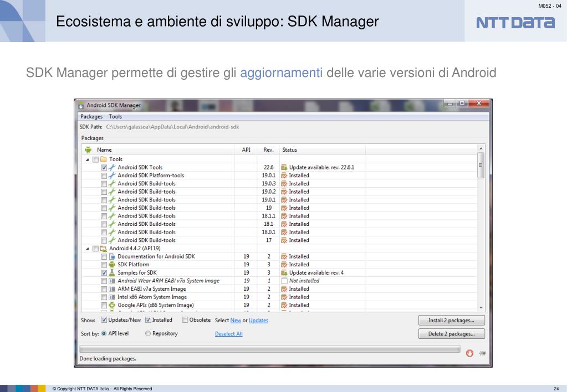This screenshot has width=567, height=392.
Task: Click the Rev. column header
Action: pos(268,149)
